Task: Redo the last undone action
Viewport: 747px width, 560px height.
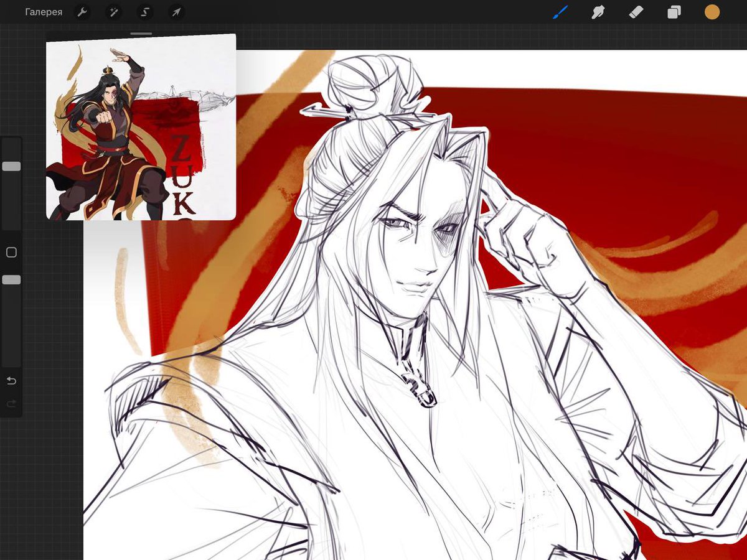Action: click(11, 404)
